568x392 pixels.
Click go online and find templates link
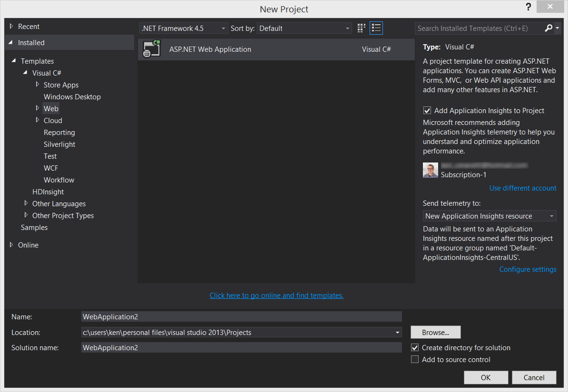[x=276, y=296]
